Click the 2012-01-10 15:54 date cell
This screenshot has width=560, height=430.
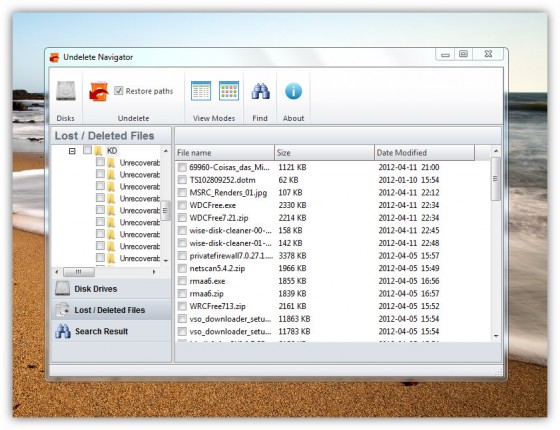point(409,180)
